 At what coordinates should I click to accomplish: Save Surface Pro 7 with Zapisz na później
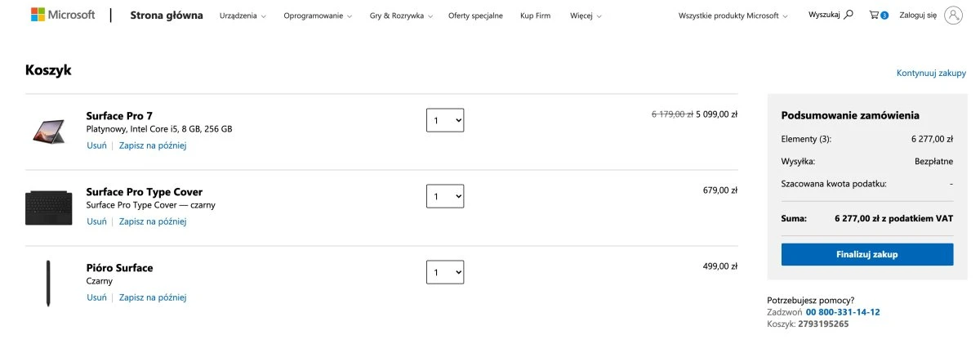[x=153, y=145]
